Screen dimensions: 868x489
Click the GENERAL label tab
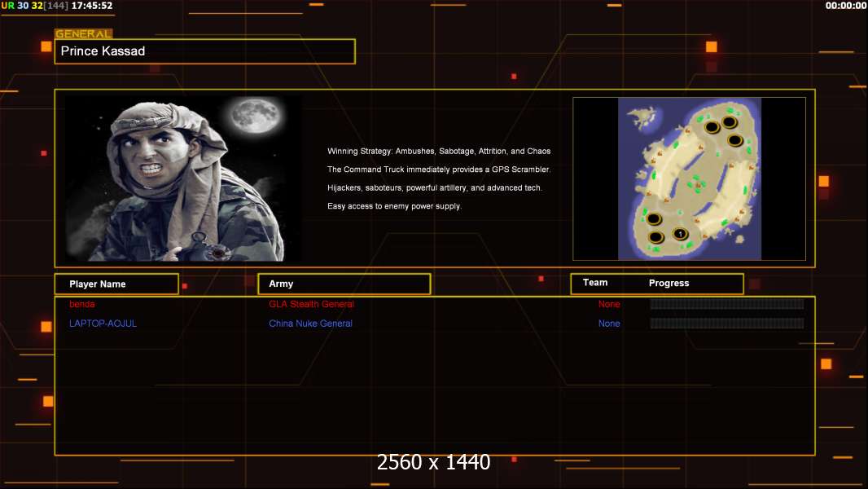point(83,34)
